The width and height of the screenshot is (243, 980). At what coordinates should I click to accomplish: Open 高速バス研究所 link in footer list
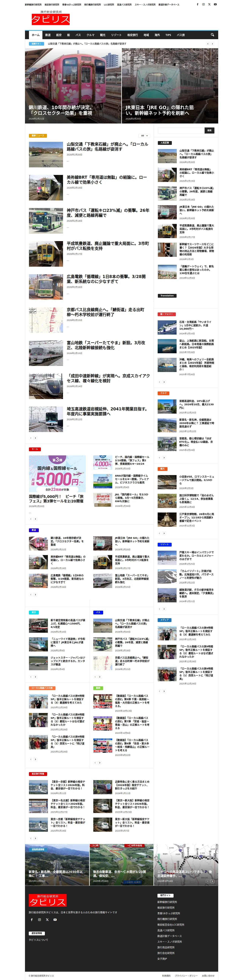point(166,930)
